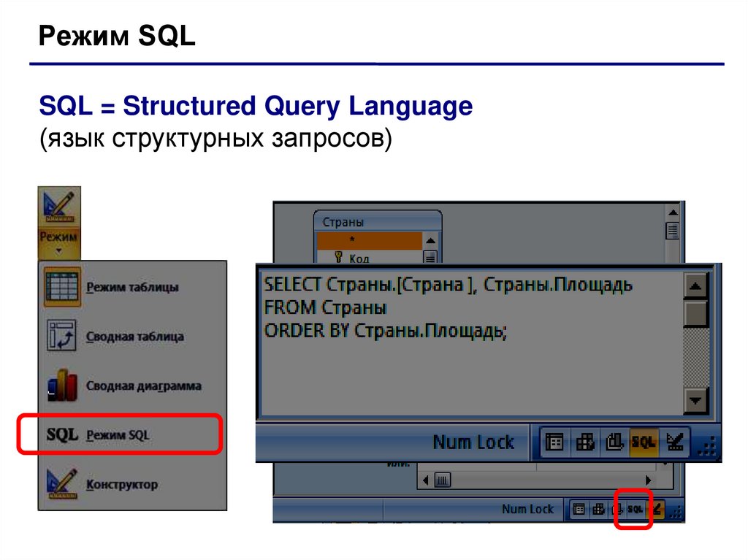Viewport: 748px width, 560px height.
Task: Switch to pivot table view in enlarged status bar
Action: tap(584, 442)
